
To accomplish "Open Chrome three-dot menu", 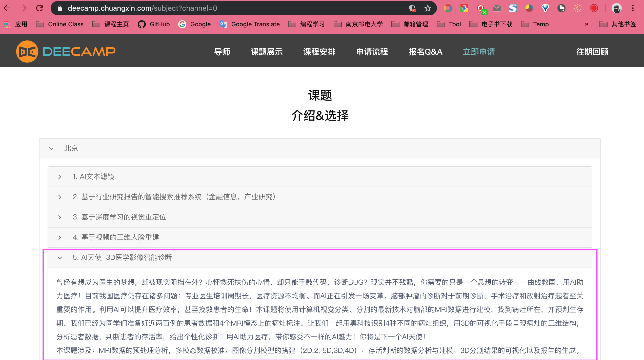I will 633,8.
